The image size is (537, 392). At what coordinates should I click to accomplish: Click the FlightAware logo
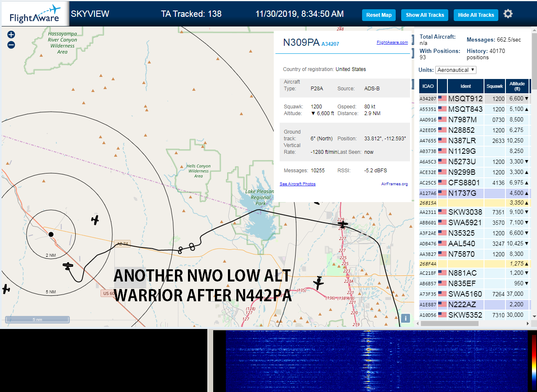34,14
